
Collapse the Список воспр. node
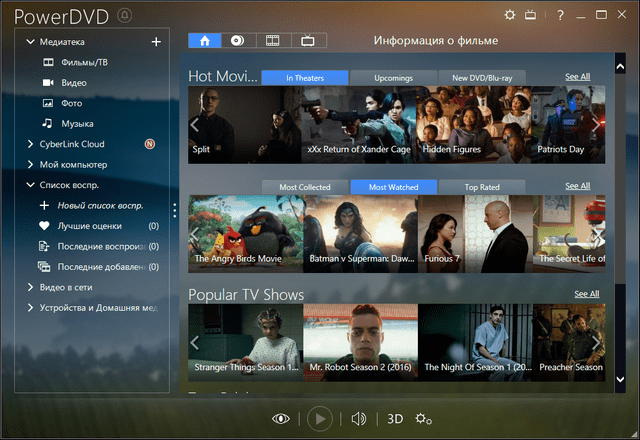30,185
